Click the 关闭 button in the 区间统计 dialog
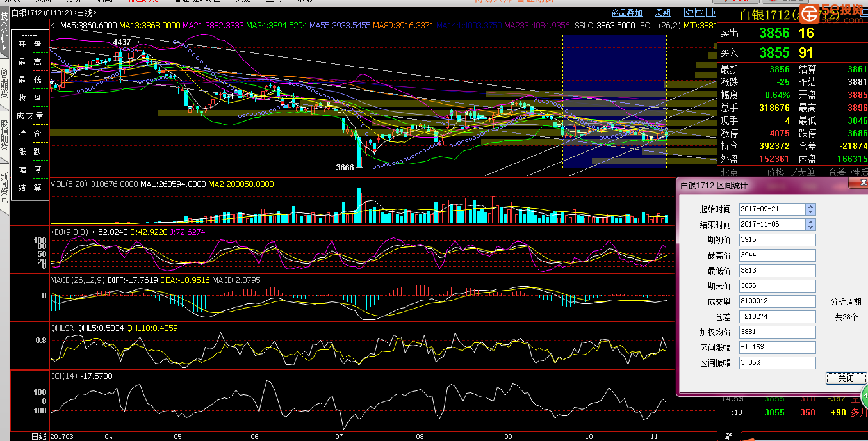 click(846, 378)
